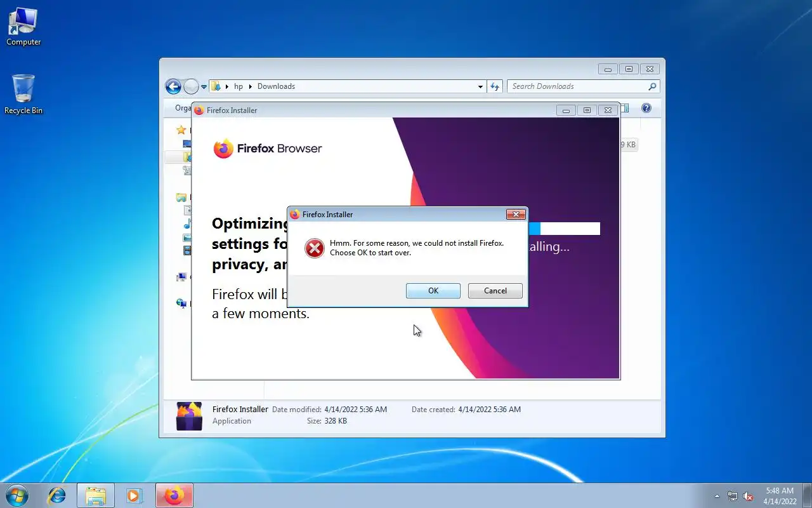Click the Windows Explorer taskbar button
The height and width of the screenshot is (508, 812).
coord(96,495)
